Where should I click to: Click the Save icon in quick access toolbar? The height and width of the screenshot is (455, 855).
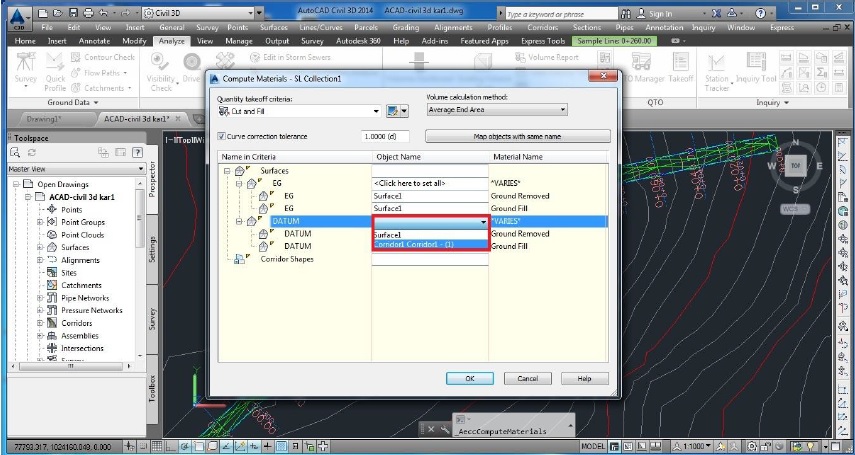click(74, 13)
